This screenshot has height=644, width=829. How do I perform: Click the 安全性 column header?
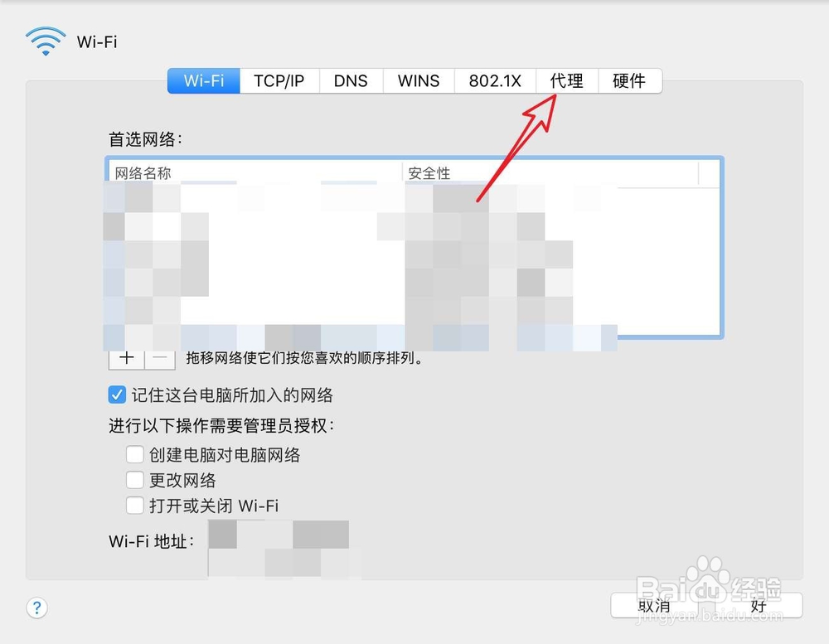[x=429, y=172]
